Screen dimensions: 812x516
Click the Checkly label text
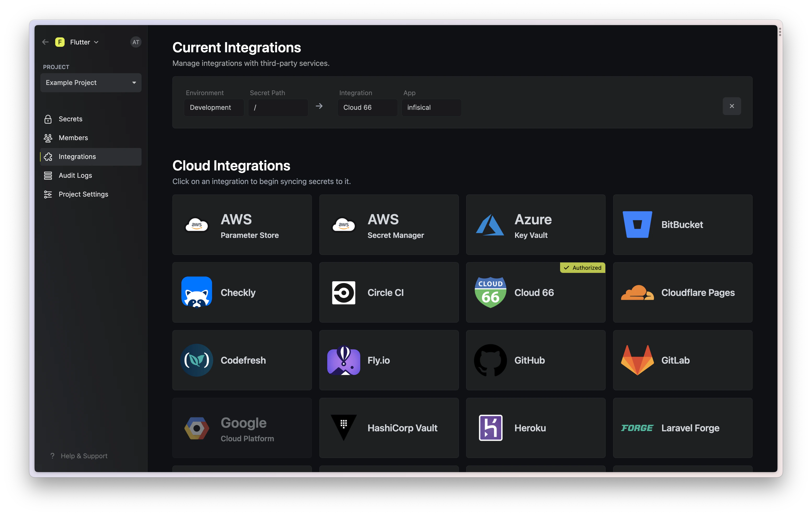point(238,293)
